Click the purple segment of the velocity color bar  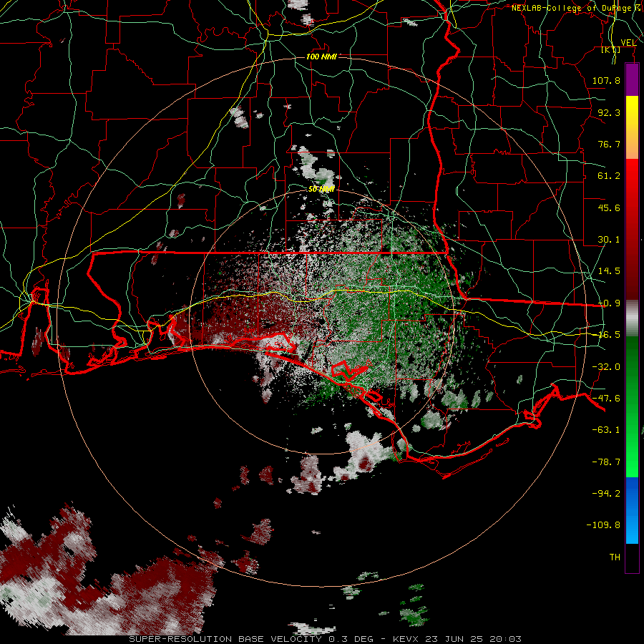pyautogui.click(x=632, y=79)
